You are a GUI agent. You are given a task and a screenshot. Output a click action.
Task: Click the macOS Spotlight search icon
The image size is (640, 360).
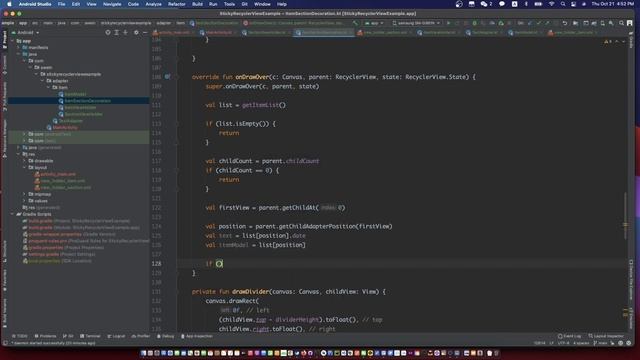pyautogui.click(x=563, y=4)
